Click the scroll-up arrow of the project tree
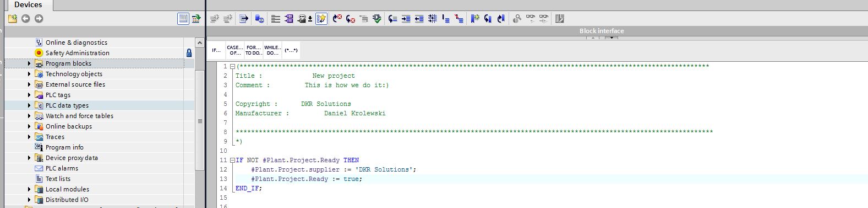The width and height of the screenshot is (868, 208). 200,42
